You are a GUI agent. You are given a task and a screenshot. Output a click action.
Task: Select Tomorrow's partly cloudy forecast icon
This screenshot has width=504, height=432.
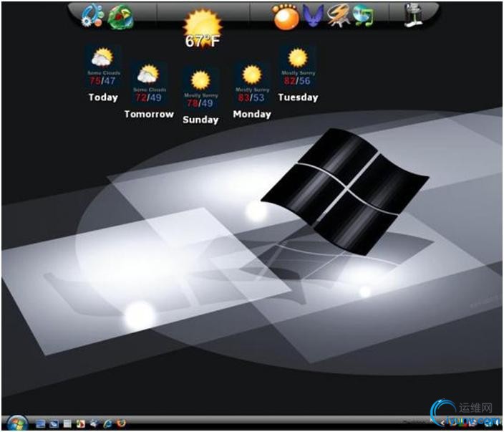pyautogui.click(x=148, y=74)
